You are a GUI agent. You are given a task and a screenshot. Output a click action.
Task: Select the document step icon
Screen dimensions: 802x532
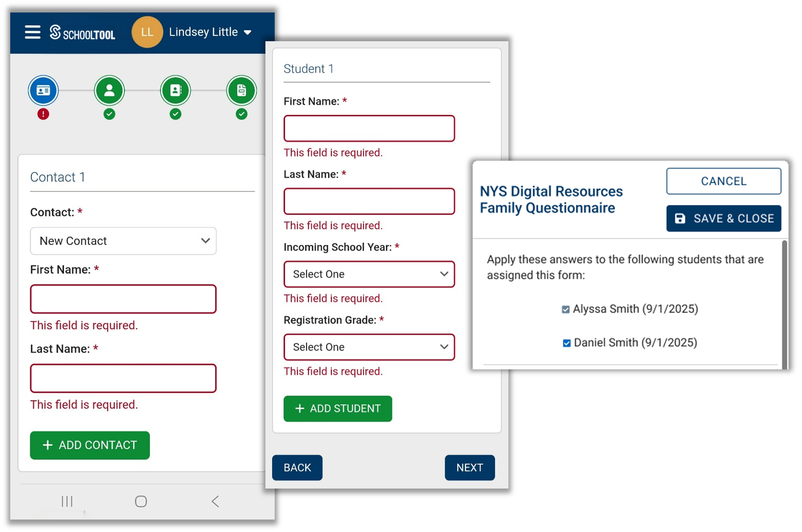click(x=241, y=90)
